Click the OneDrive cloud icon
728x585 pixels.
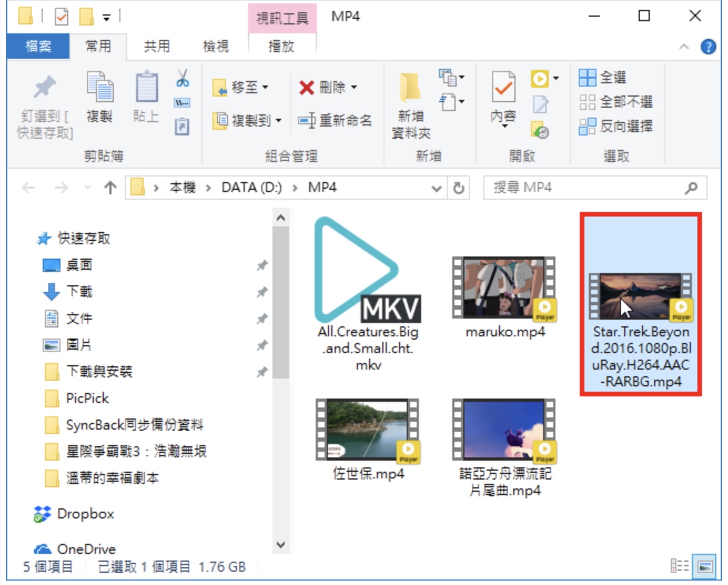pos(43,549)
